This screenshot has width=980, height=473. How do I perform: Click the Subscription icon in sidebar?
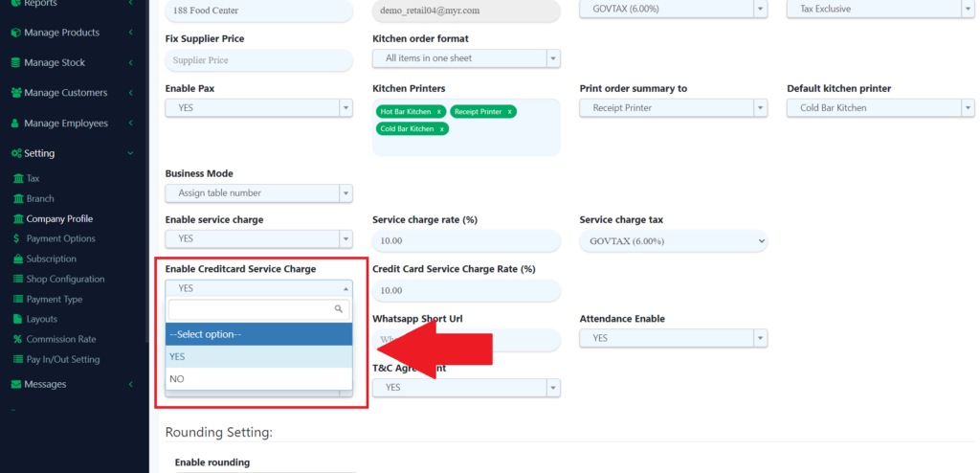[18, 259]
